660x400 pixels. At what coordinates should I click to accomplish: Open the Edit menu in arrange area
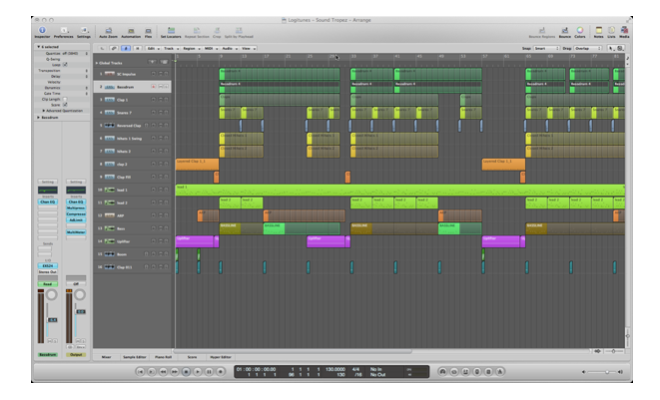[x=153, y=48]
